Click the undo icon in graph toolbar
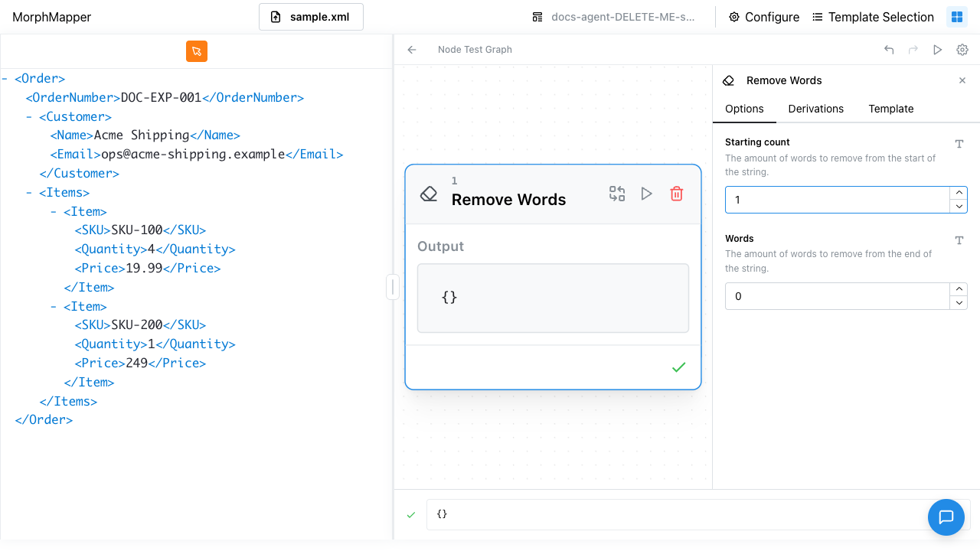The height and width of the screenshot is (551, 980). (889, 50)
